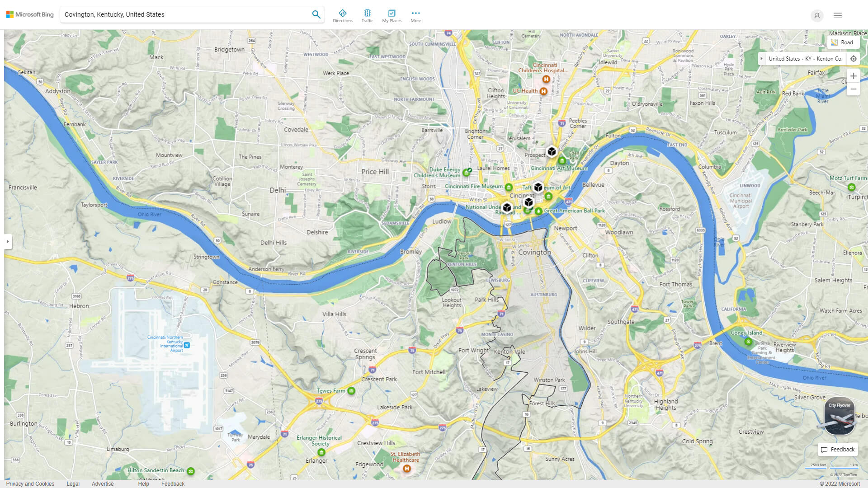Toggle the left side panel open
The width and height of the screenshot is (868, 488).
click(x=7, y=242)
